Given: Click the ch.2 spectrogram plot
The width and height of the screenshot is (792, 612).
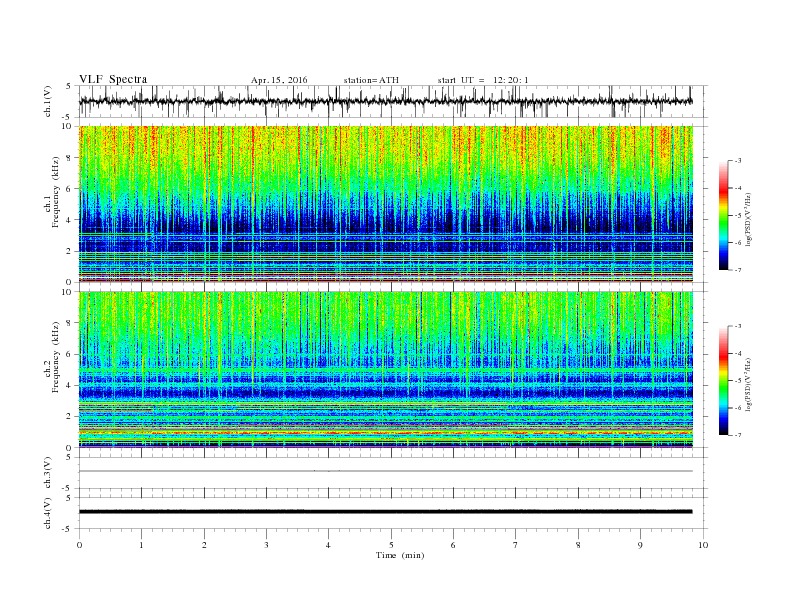Looking at the screenshot, I should click(385, 370).
